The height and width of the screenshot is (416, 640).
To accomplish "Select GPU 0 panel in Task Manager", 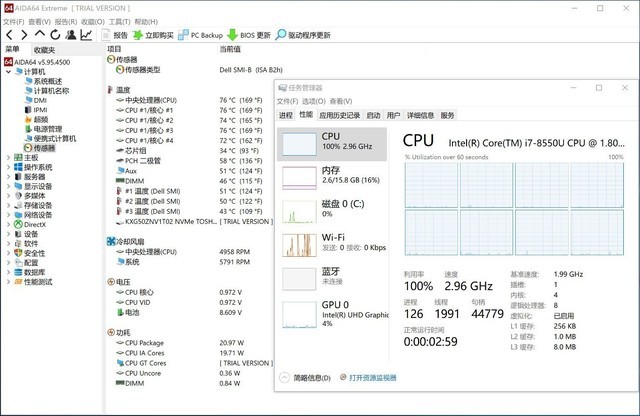I will click(x=332, y=314).
